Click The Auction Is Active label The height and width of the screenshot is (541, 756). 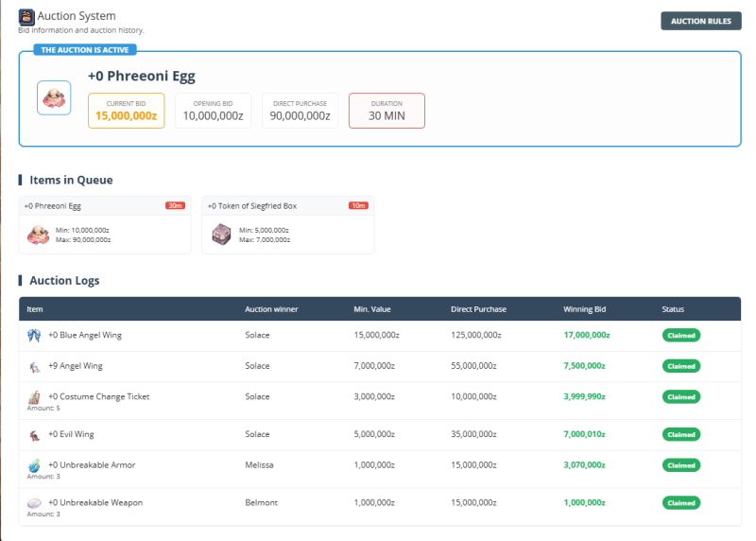(x=85, y=50)
